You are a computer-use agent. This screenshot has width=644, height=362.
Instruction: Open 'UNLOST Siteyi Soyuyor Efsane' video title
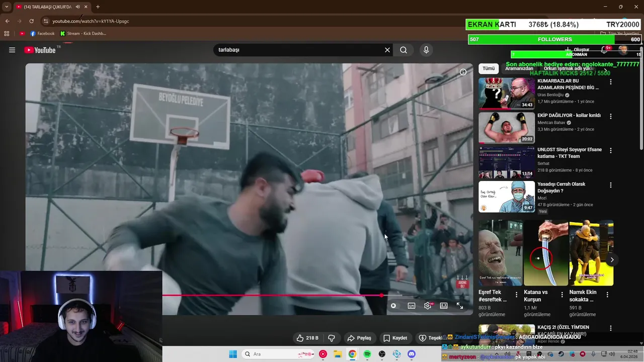pyautogui.click(x=569, y=153)
